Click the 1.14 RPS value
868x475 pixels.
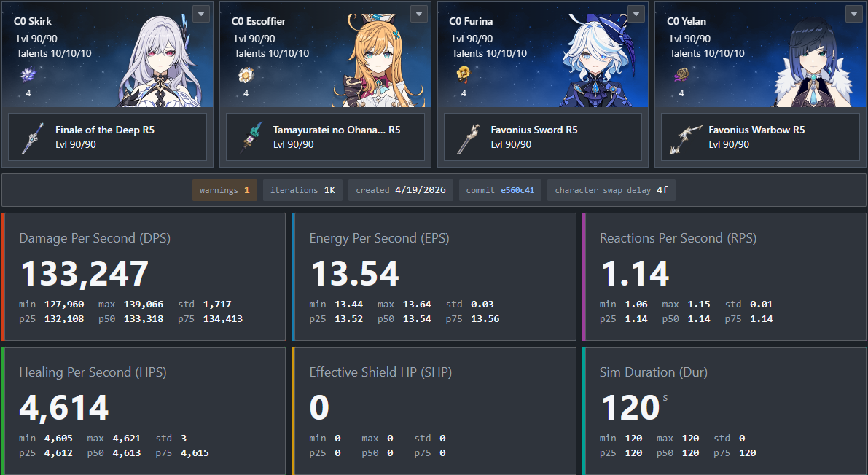(636, 273)
